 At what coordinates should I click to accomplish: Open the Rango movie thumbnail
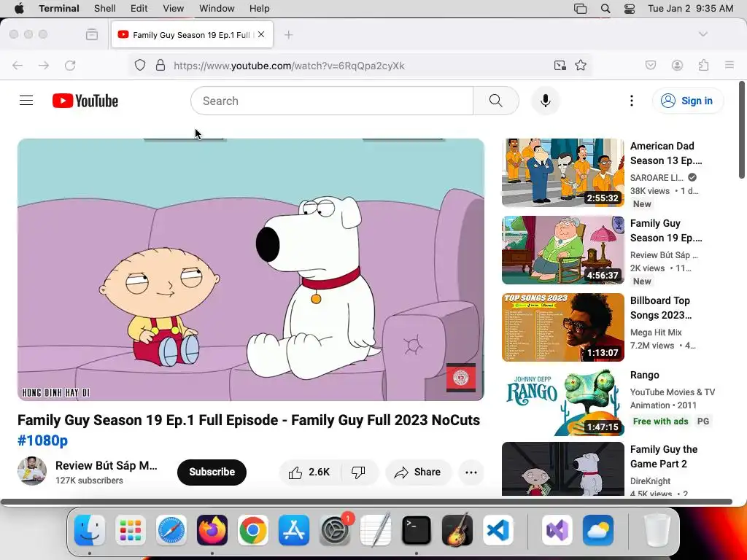562,402
